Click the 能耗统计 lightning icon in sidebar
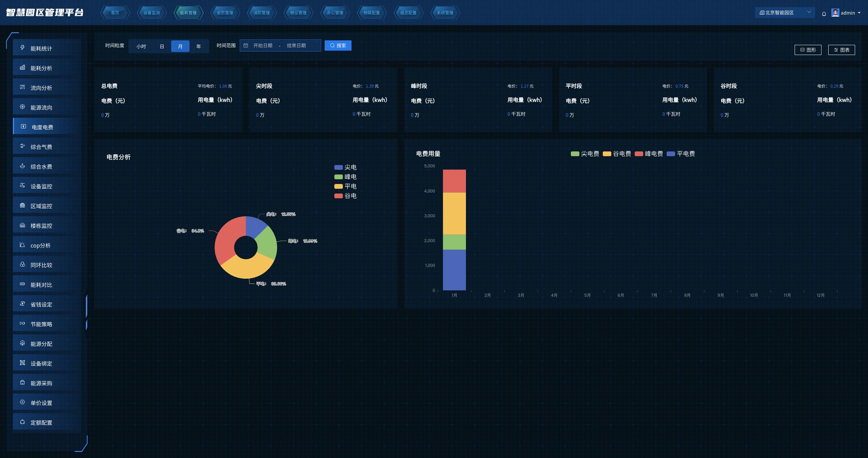The image size is (868, 458). click(x=22, y=48)
